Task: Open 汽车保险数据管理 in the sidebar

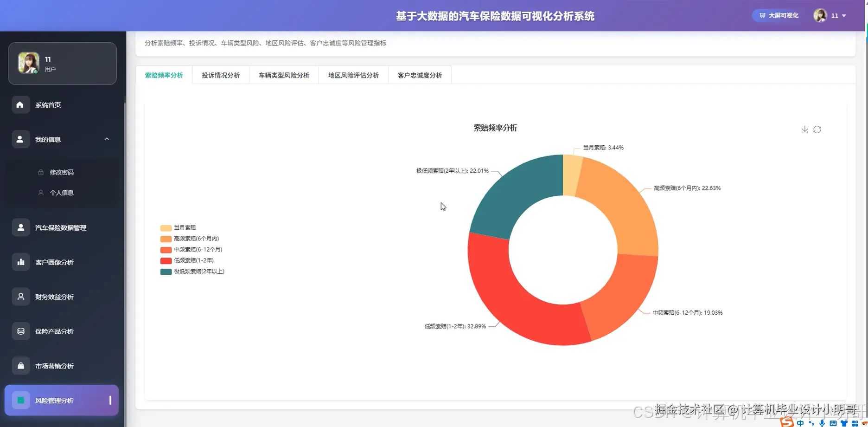Action: point(60,227)
